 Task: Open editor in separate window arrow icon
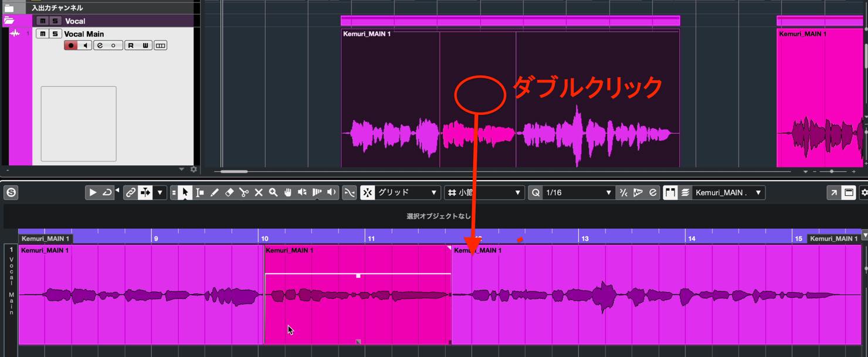pos(833,192)
